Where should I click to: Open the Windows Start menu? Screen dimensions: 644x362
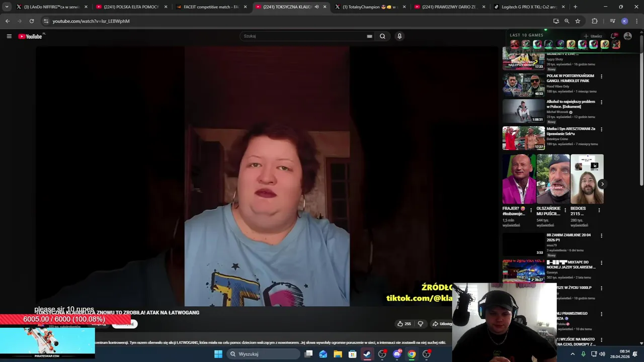pos(218,354)
